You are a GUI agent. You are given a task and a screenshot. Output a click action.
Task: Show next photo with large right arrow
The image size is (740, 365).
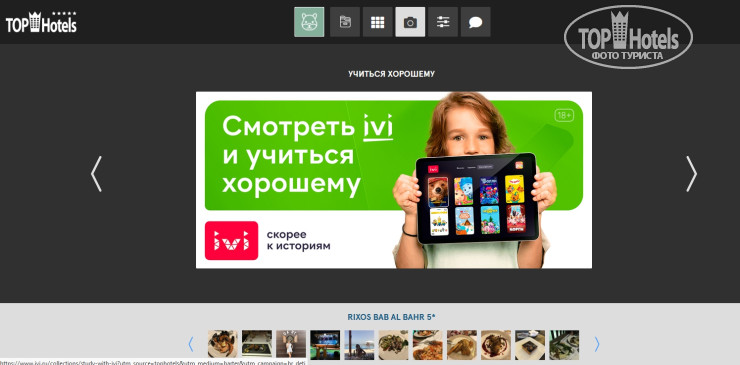[691, 174]
